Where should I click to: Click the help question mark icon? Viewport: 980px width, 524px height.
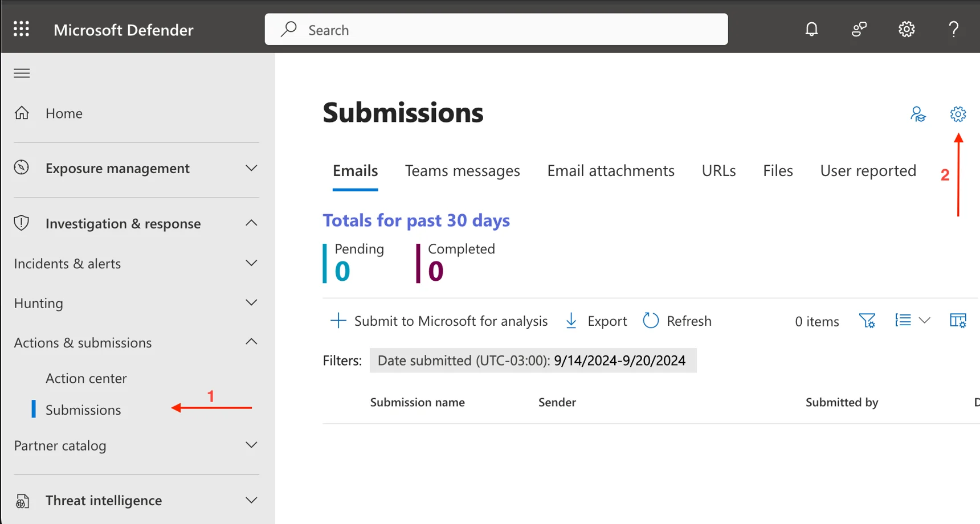(x=953, y=29)
